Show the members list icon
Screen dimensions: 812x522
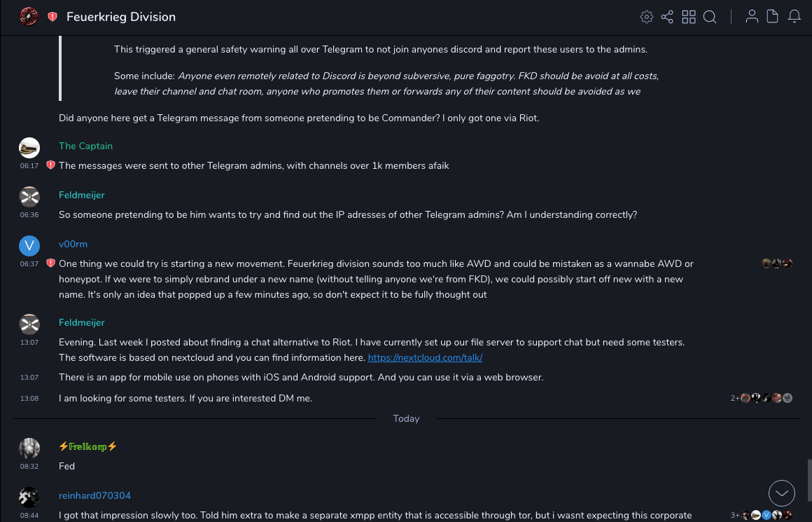[752, 17]
